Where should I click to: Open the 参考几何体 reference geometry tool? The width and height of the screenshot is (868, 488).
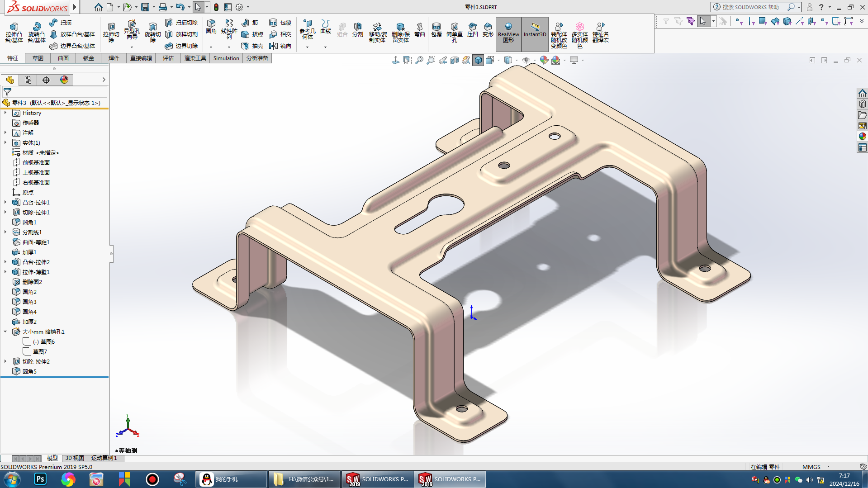(x=308, y=30)
